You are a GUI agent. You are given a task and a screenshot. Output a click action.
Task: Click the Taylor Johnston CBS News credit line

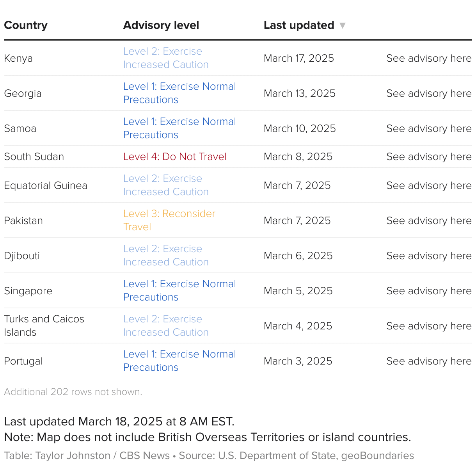click(209, 455)
